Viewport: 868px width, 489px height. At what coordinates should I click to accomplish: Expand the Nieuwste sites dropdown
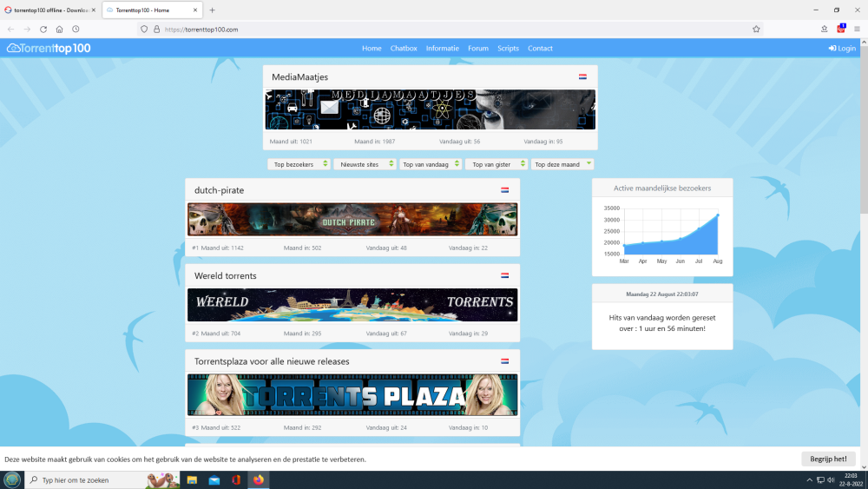365,164
